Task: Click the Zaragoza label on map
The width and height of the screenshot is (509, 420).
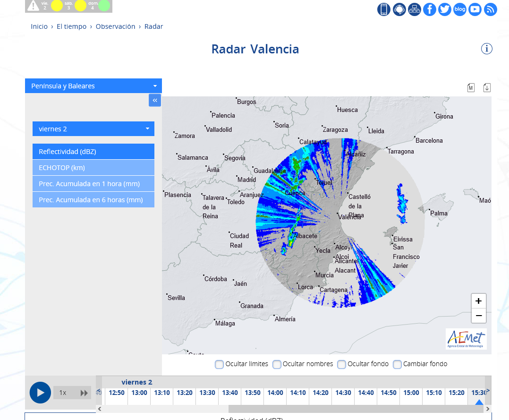Action: [335, 129]
